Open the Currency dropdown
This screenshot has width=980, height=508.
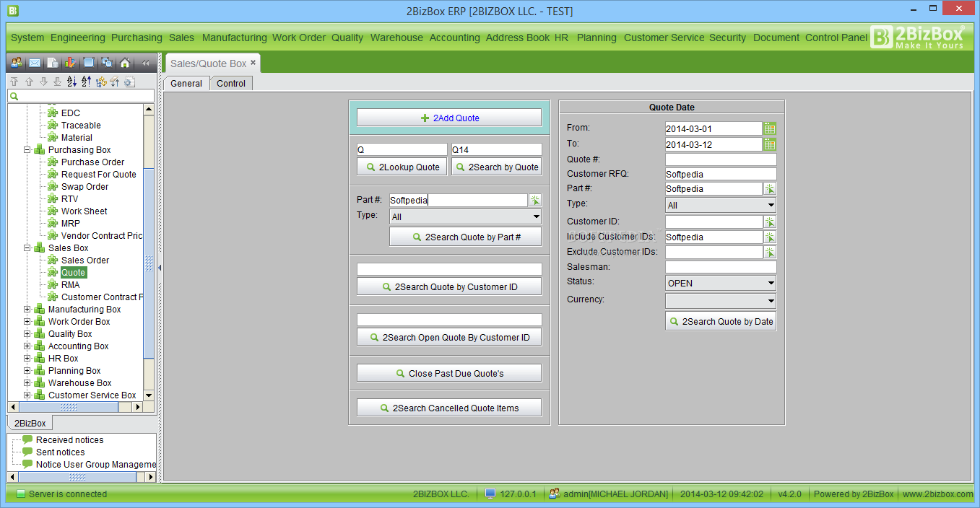tap(721, 301)
